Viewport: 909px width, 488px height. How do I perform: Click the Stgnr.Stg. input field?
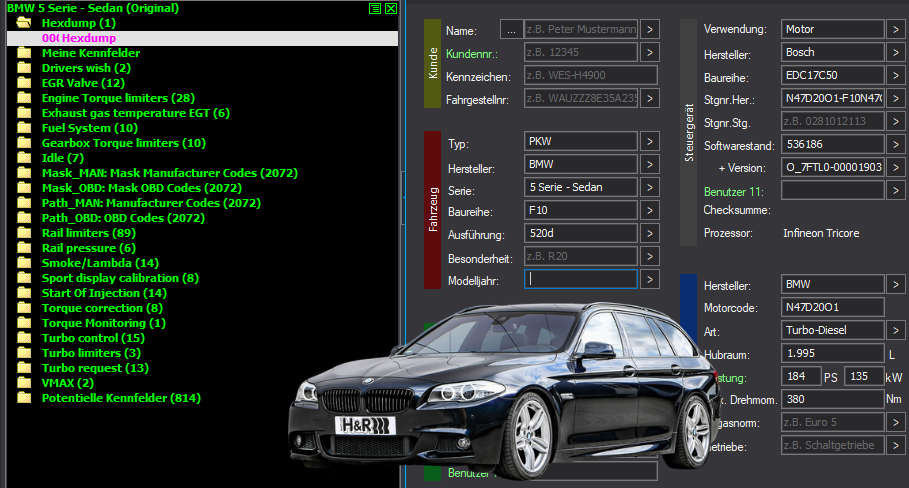[832, 121]
